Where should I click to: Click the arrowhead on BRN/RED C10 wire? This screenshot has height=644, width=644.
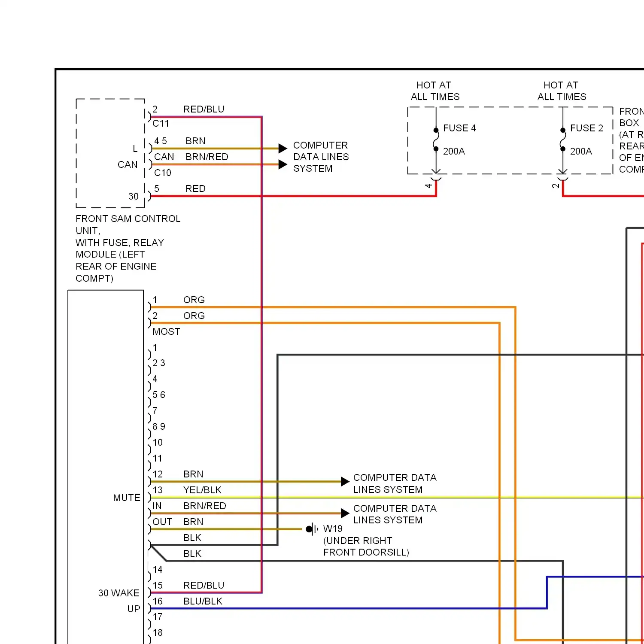pyautogui.click(x=283, y=164)
